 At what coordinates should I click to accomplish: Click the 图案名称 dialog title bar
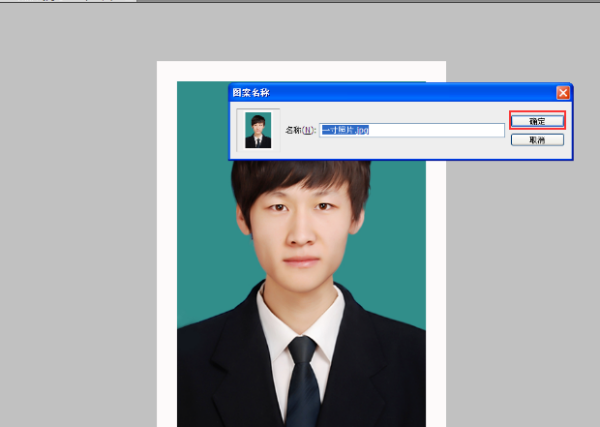[400, 93]
